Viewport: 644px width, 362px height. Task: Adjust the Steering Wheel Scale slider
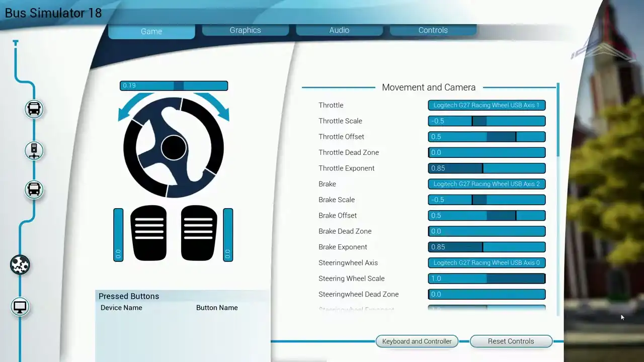(x=487, y=279)
